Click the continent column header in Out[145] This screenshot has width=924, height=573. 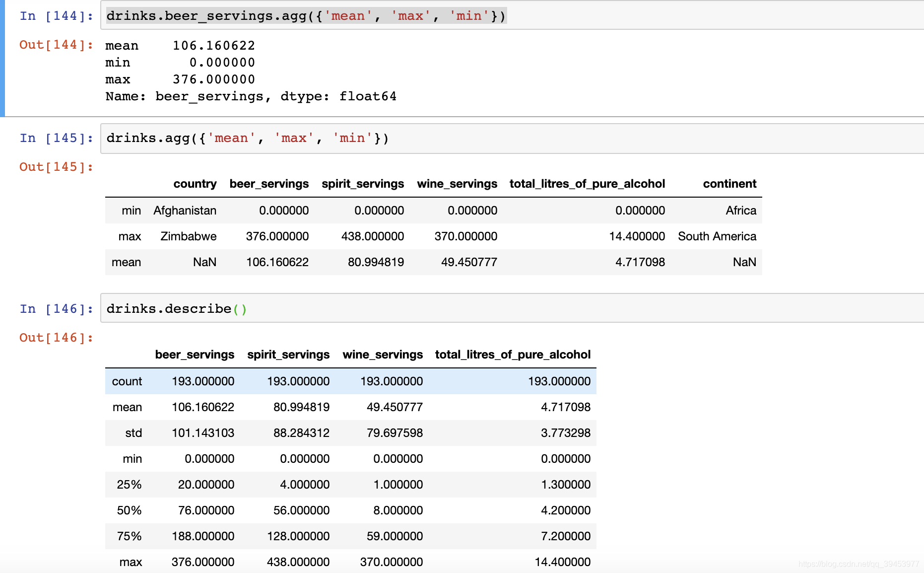(x=729, y=184)
